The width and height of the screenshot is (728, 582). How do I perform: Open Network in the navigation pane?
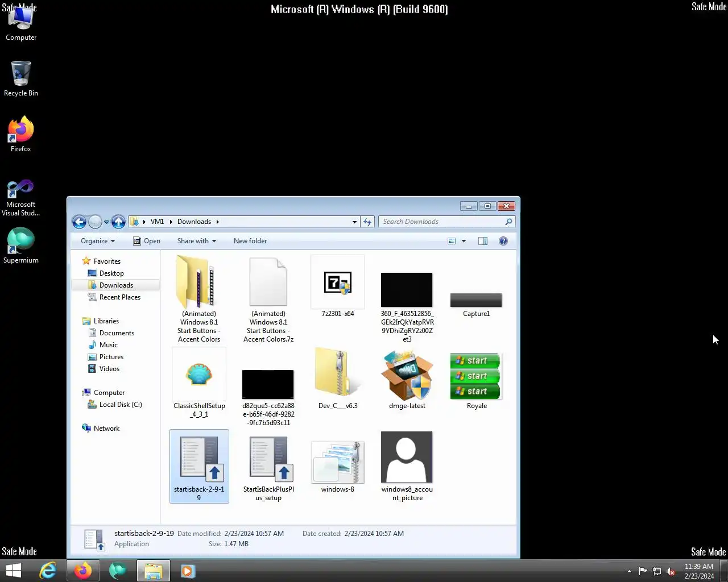[101, 429]
